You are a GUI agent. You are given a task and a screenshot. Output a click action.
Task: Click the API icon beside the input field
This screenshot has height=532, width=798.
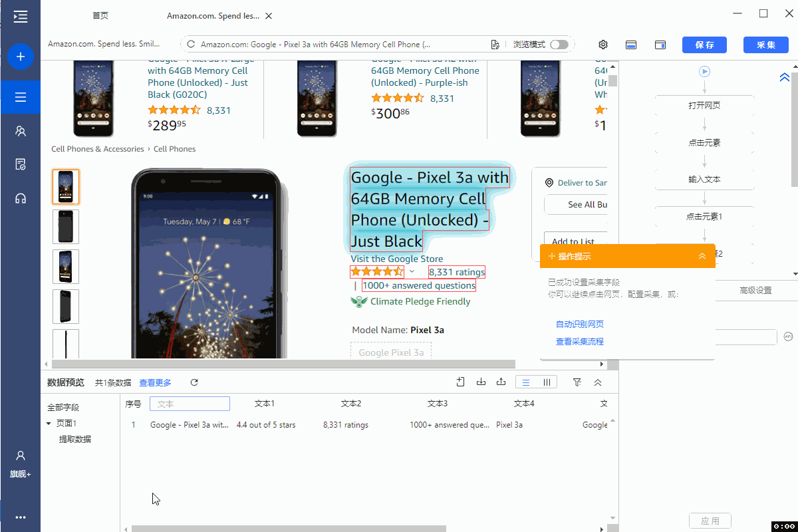789,336
